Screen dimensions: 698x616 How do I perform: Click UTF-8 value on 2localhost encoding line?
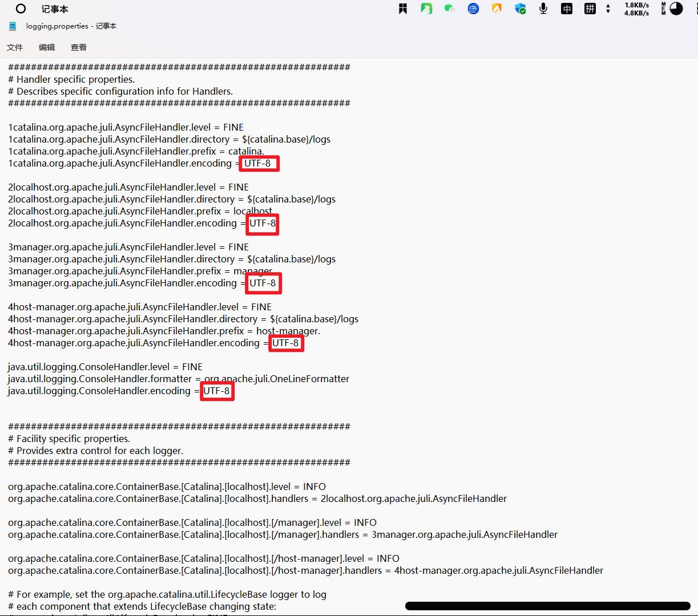pyautogui.click(x=263, y=223)
